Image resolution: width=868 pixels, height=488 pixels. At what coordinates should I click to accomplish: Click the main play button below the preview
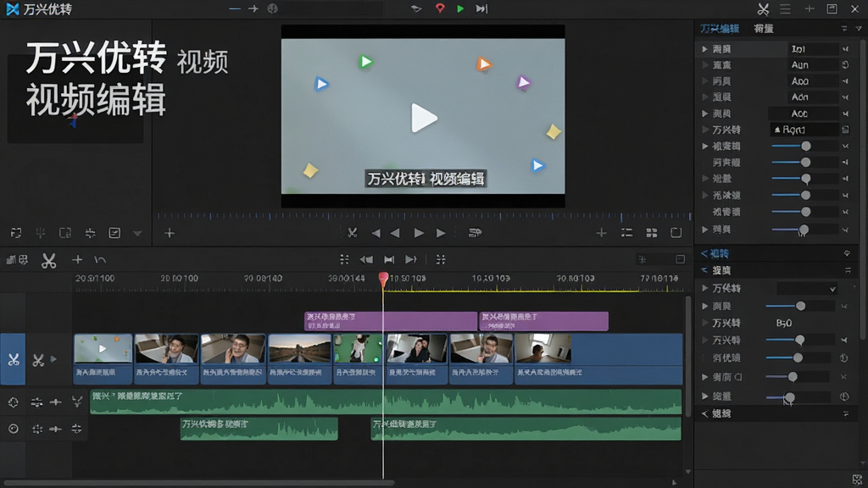(419, 233)
